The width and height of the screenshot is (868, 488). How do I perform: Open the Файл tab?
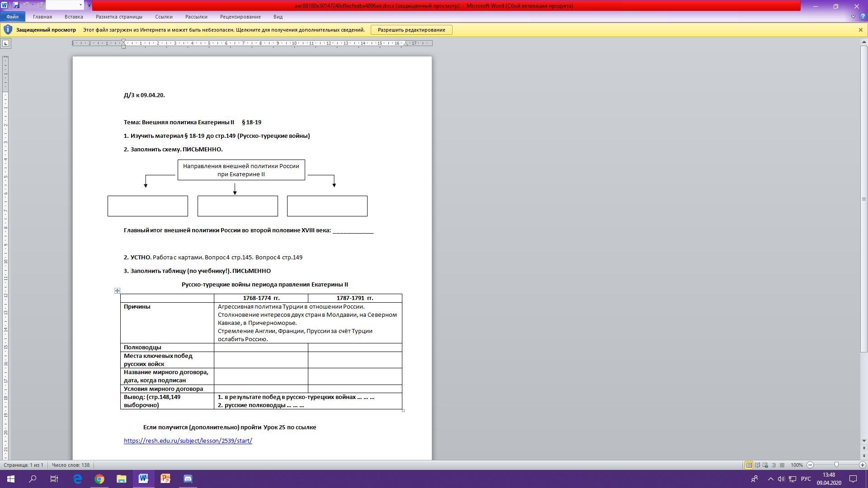pyautogui.click(x=12, y=17)
